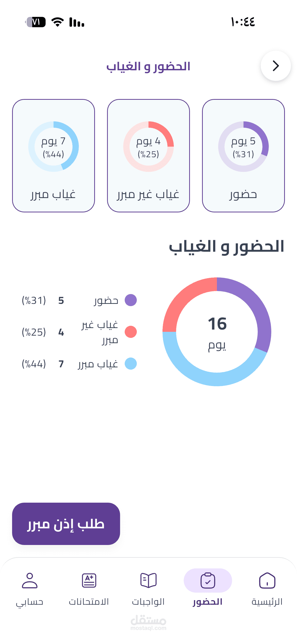Tap the battery indicator showing ٧١
The width and height of the screenshot is (297, 644).
point(35,22)
